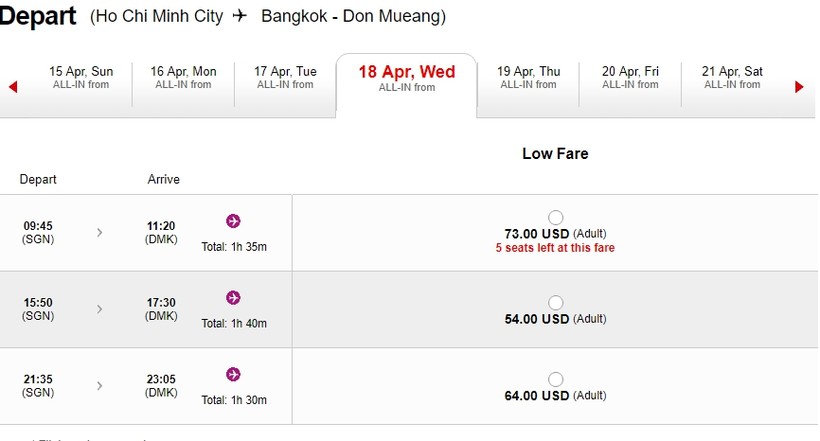Click the right red arrow for next dates

[799, 87]
